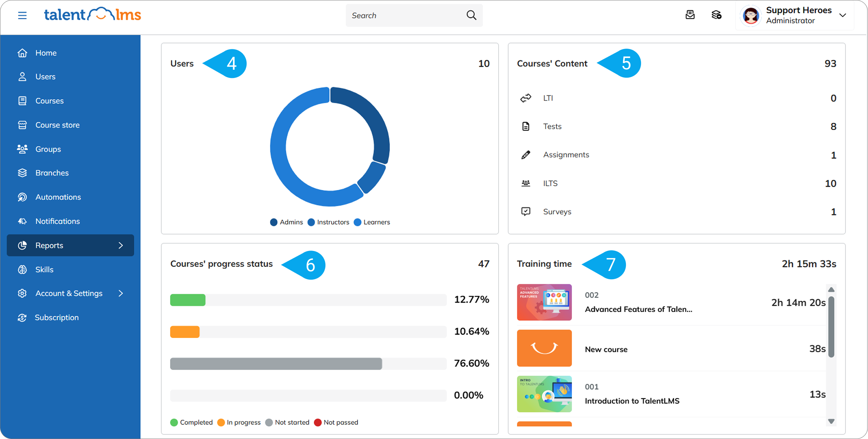Click the search magnifier icon
The width and height of the screenshot is (868, 439).
pyautogui.click(x=471, y=15)
